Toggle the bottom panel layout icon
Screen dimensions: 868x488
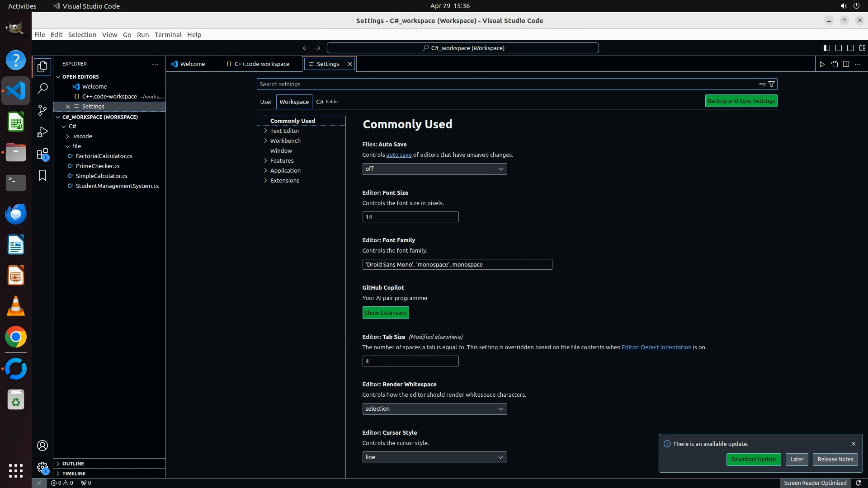838,48
